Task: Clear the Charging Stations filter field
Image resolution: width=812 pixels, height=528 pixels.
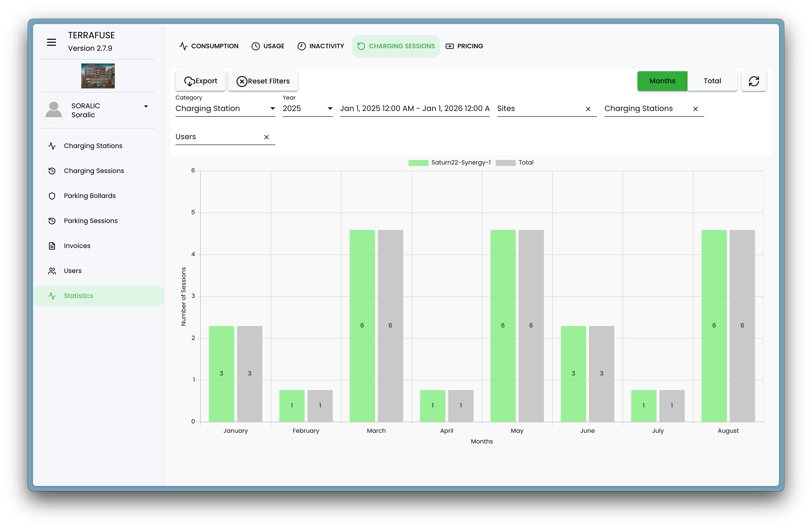Action: [695, 109]
